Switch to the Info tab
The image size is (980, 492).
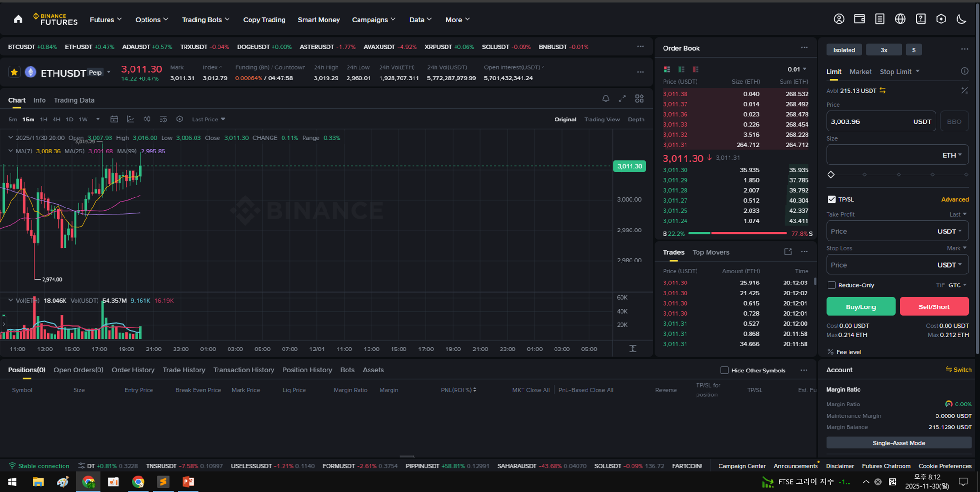(40, 100)
